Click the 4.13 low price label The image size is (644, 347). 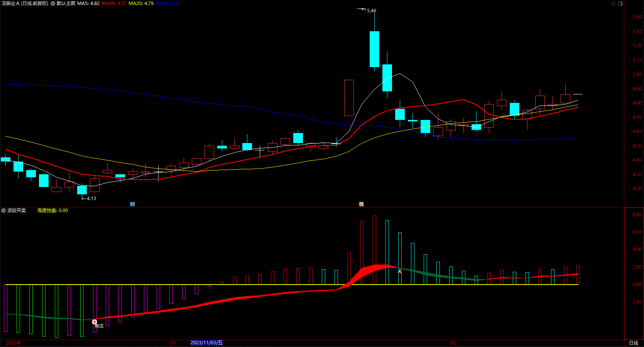pyautogui.click(x=91, y=199)
